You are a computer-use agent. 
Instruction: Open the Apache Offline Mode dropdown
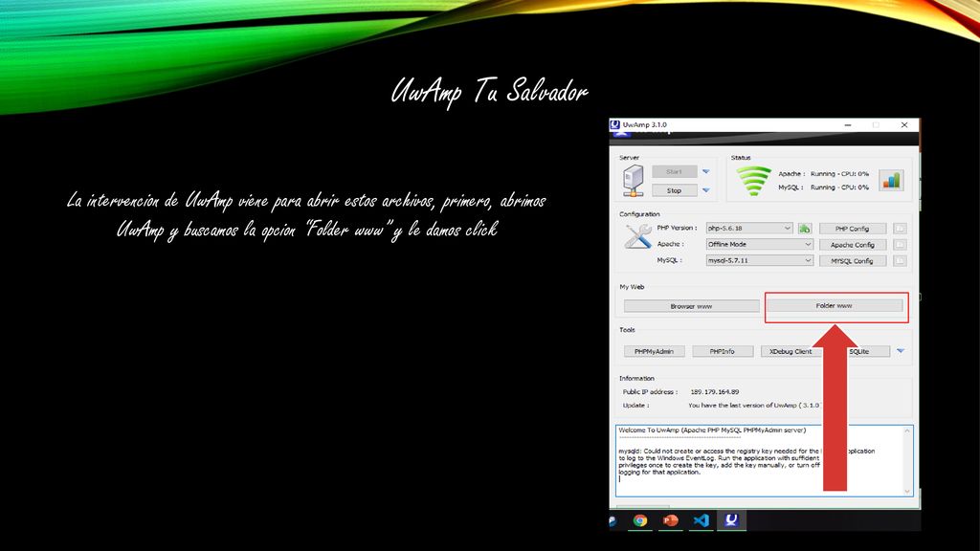pos(759,244)
